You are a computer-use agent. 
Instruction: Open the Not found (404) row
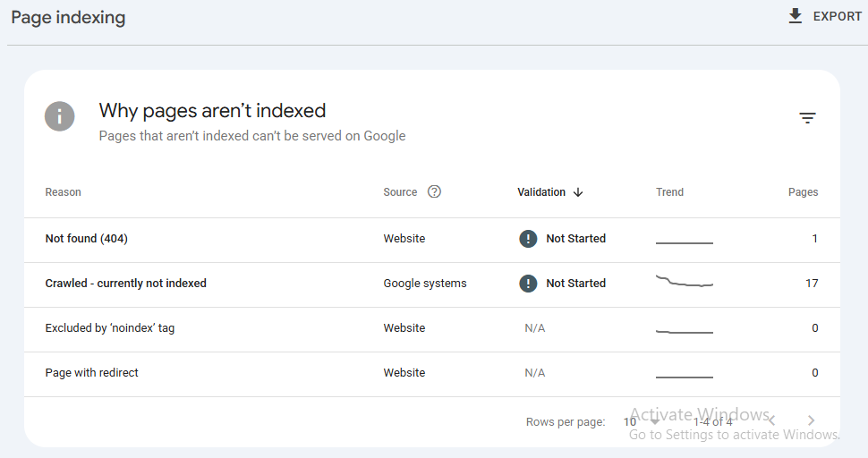pyautogui.click(x=432, y=240)
